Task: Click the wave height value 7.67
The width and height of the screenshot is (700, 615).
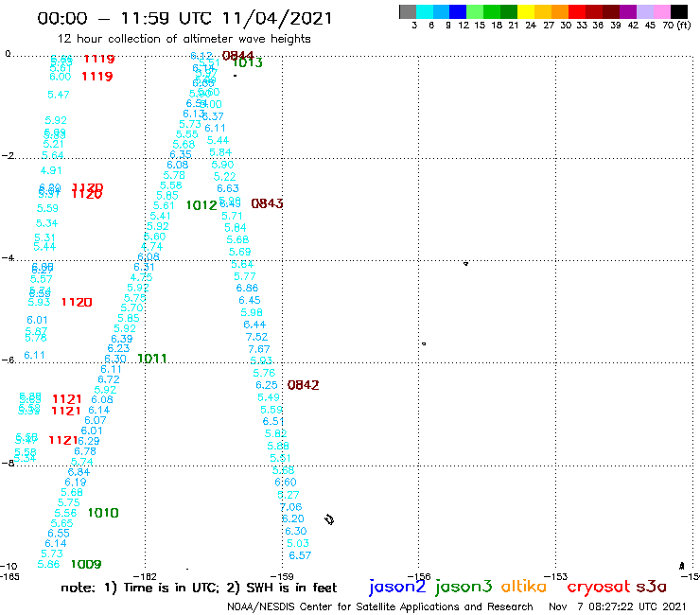Action: (259, 349)
